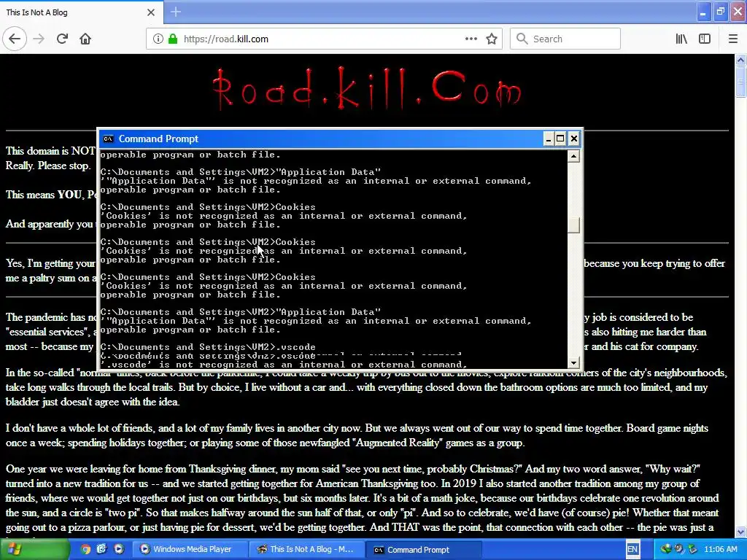Open the browser home page
Viewport: 747px width, 560px height.
85,39
